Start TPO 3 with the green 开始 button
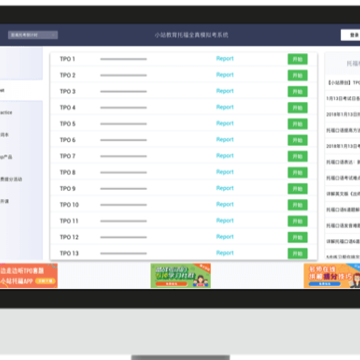The height and width of the screenshot is (360, 360). pyautogui.click(x=298, y=91)
